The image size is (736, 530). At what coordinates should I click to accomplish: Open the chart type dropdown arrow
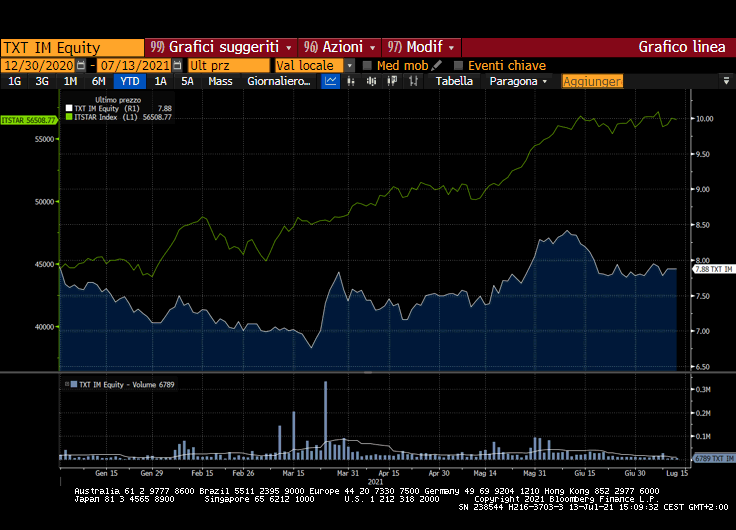[x=349, y=81]
